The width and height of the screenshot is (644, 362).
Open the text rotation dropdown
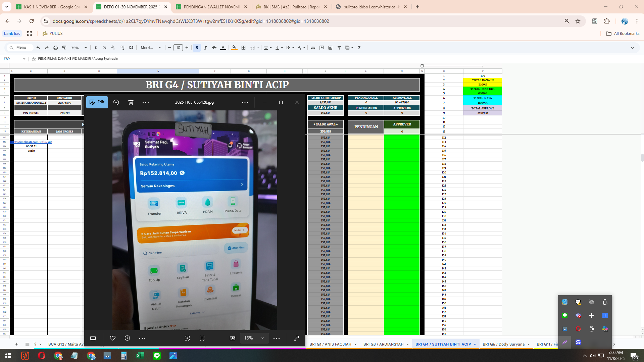pos(301,48)
